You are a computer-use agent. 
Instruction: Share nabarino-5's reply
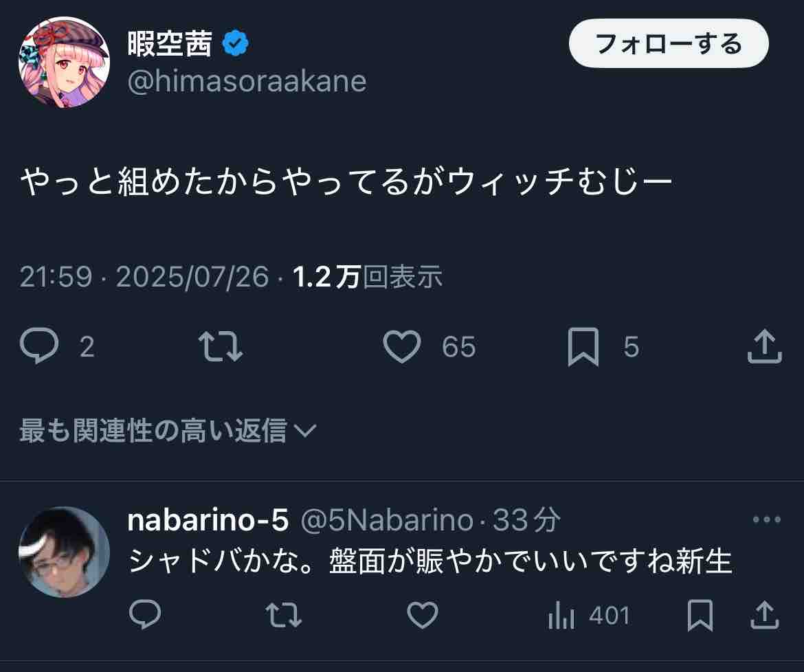click(x=764, y=616)
